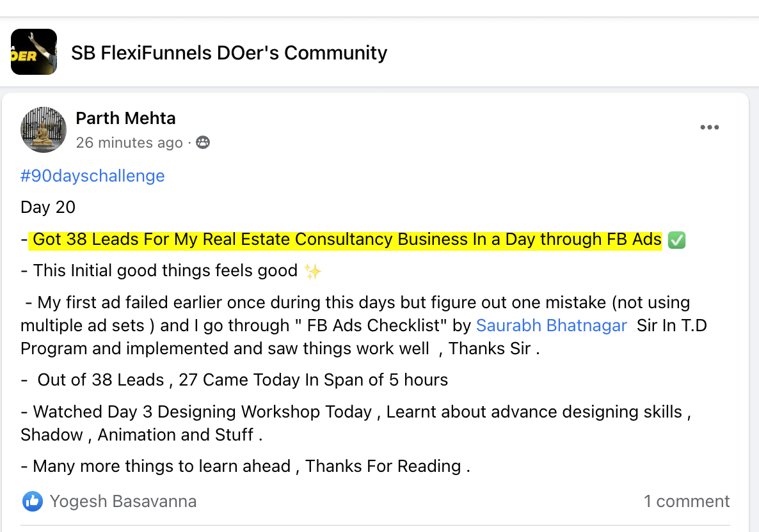The image size is (759, 532).
Task: Open SB FlexiFunnels DOer's Community title
Action: pyautogui.click(x=229, y=52)
